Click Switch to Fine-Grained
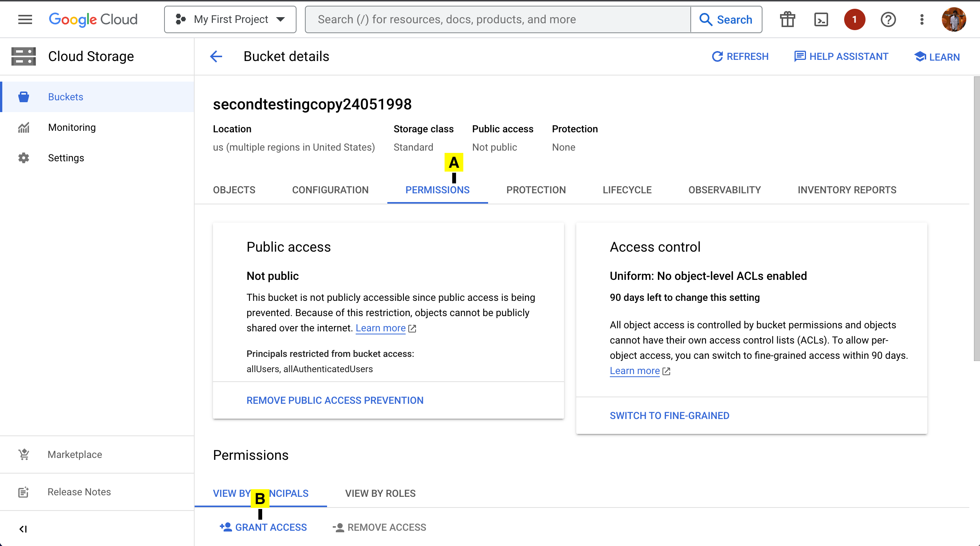The height and width of the screenshot is (546, 980). [x=669, y=416]
